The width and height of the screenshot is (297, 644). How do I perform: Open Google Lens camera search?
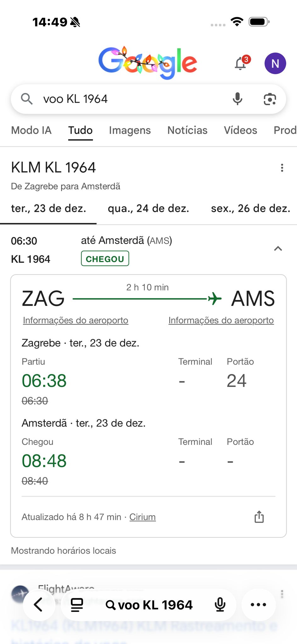[270, 99]
